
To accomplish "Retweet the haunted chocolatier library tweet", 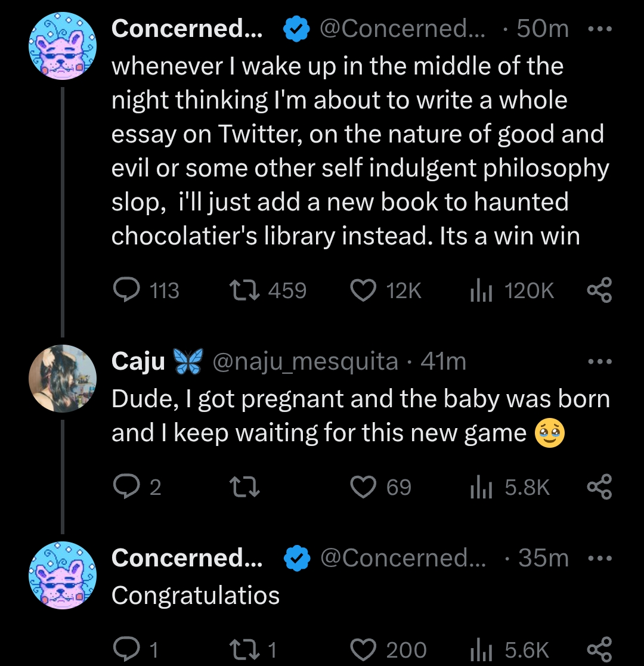I will (x=244, y=291).
